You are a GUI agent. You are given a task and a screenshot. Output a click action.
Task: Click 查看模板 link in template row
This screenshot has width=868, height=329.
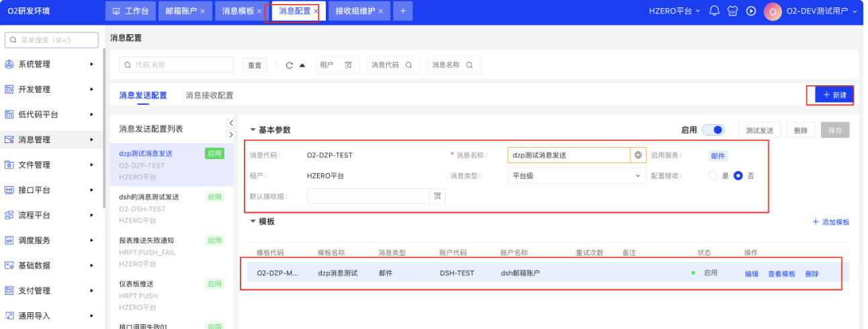click(781, 274)
